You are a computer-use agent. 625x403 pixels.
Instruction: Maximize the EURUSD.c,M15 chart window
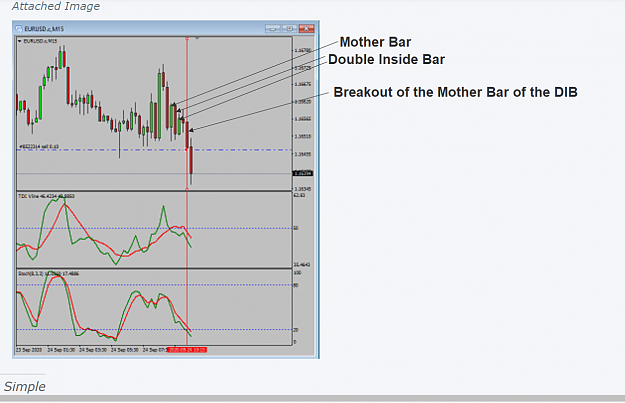point(290,29)
